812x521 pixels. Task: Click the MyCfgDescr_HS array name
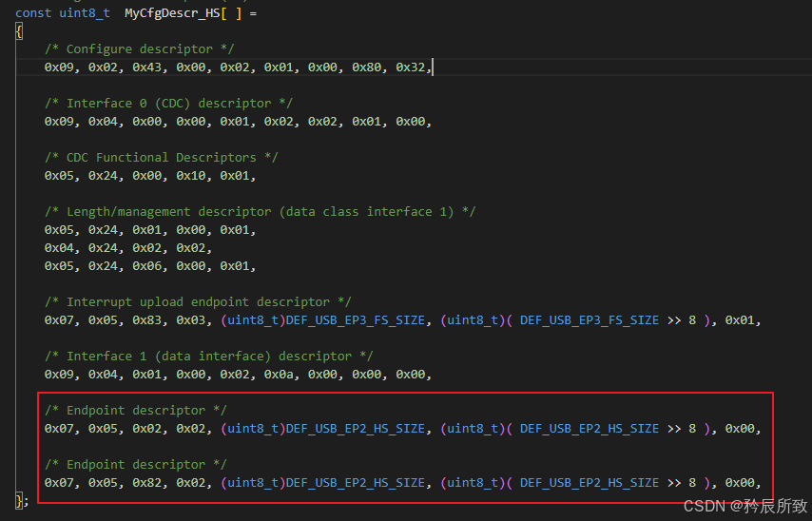pyautogui.click(x=172, y=13)
